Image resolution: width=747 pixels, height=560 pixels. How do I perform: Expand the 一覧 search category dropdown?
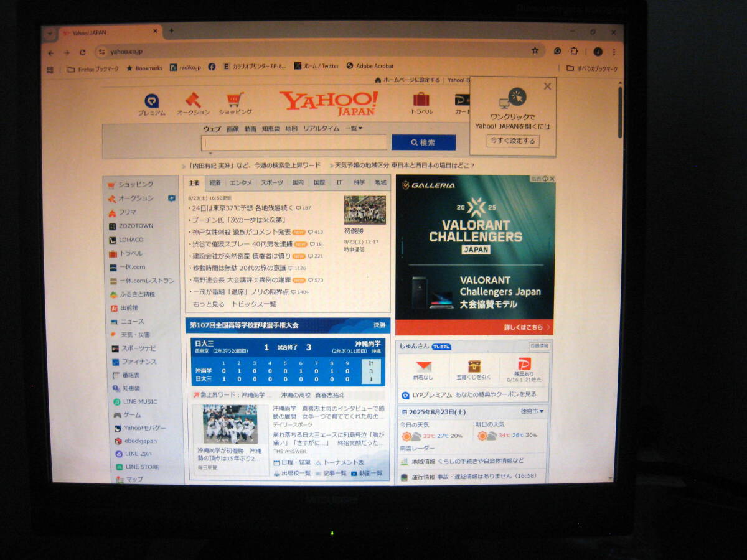[x=354, y=128]
